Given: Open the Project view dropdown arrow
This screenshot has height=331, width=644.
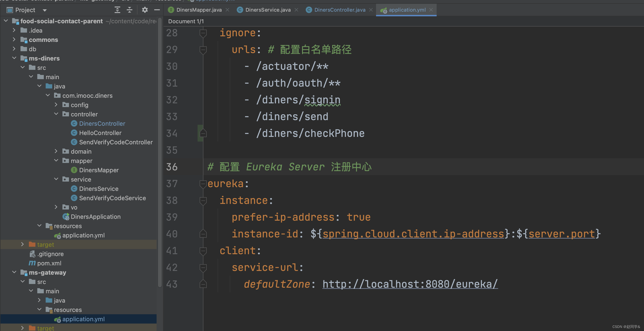Looking at the screenshot, I should pyautogui.click(x=45, y=10).
